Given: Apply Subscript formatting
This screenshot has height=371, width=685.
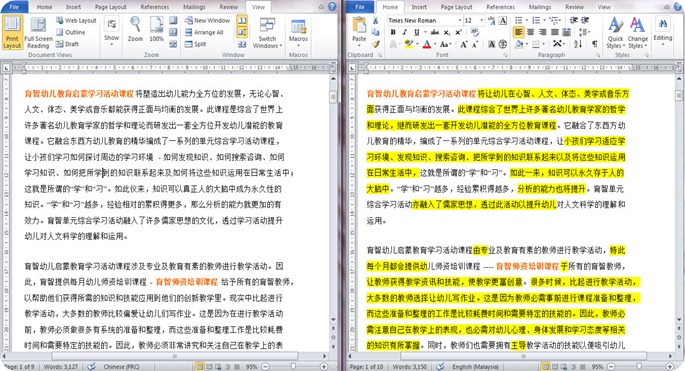Looking at the screenshot, I should 446,32.
